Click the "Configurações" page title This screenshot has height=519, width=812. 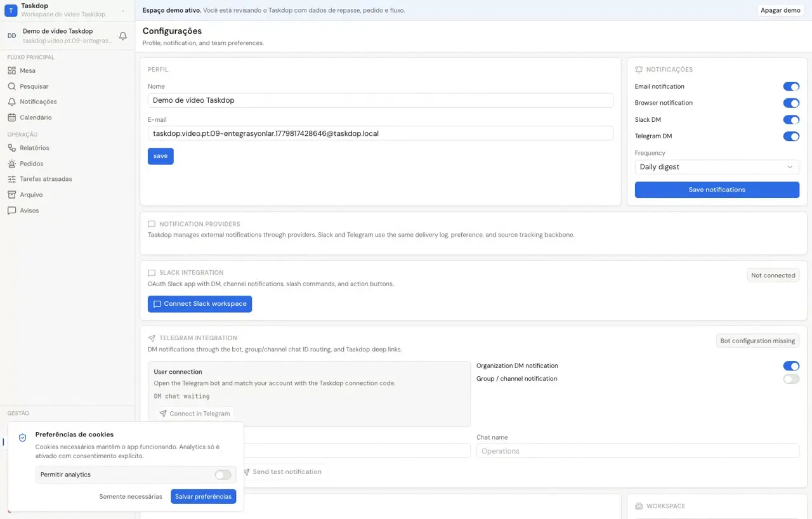point(172,31)
